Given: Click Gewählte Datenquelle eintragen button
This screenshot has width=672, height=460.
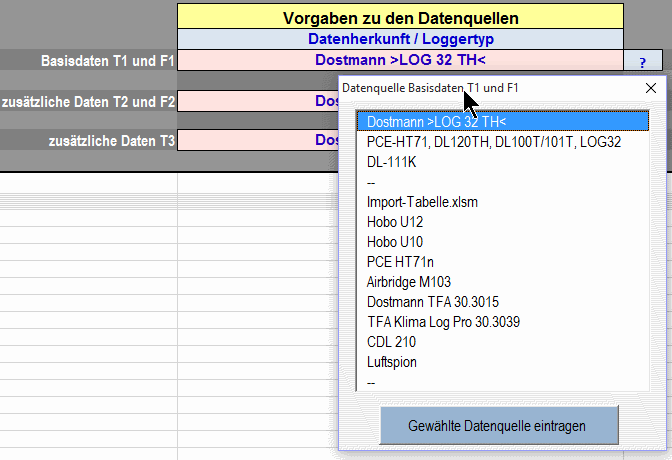Looking at the screenshot, I should pos(499,426).
